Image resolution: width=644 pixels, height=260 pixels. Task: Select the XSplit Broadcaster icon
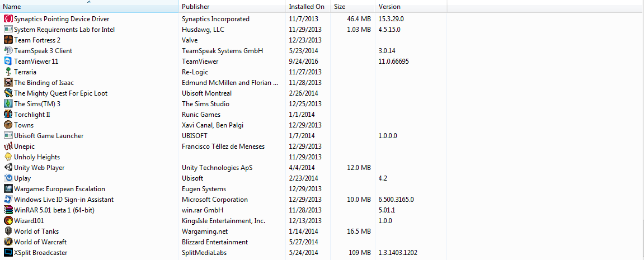(8, 253)
